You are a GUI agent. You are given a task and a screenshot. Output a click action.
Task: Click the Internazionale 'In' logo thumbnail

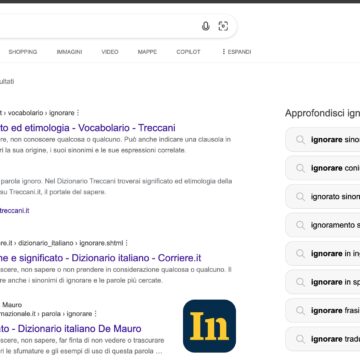point(209,326)
